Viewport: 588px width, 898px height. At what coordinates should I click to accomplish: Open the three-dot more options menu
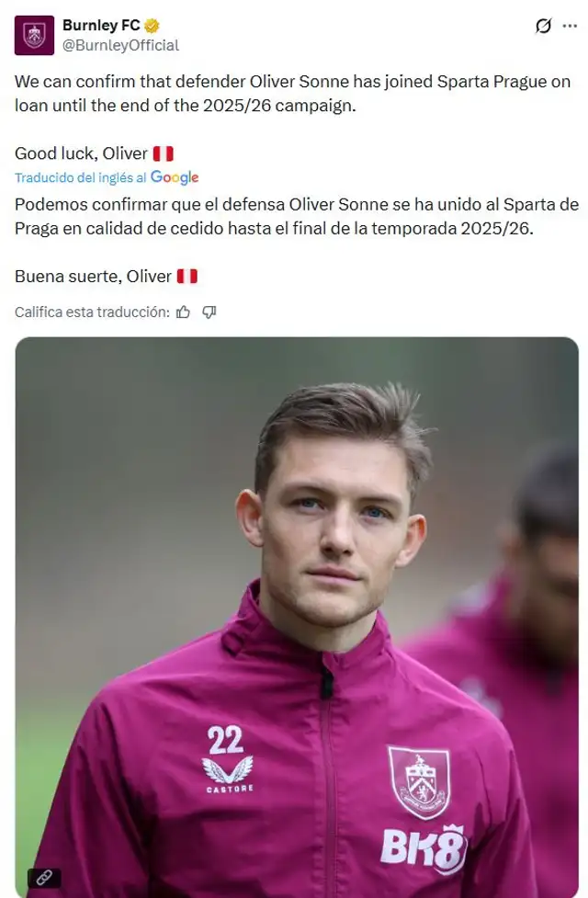point(570,27)
